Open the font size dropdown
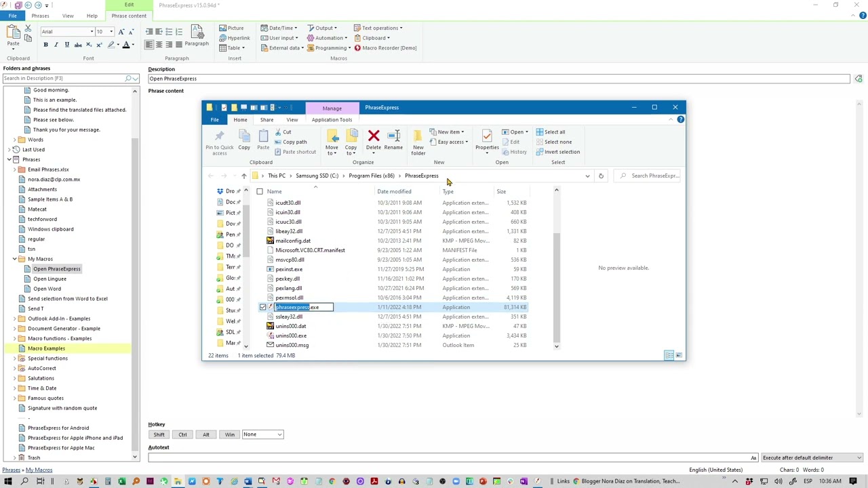 click(x=111, y=32)
